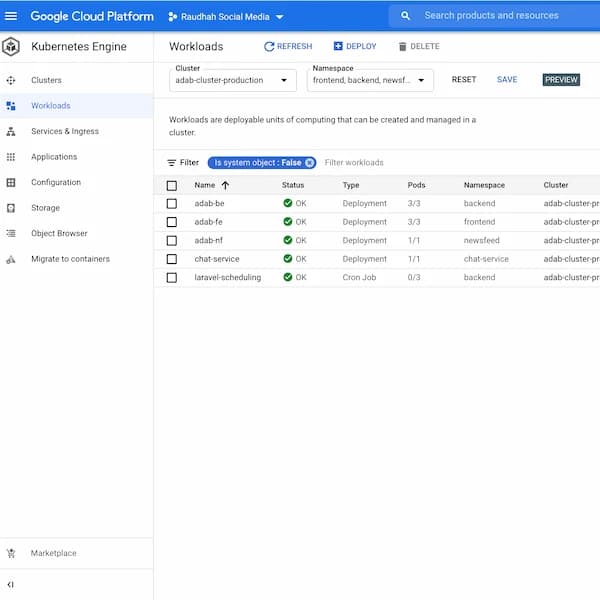This screenshot has height=600, width=600.
Task: Open the laravel-scheduling workload link
Action: [228, 277]
